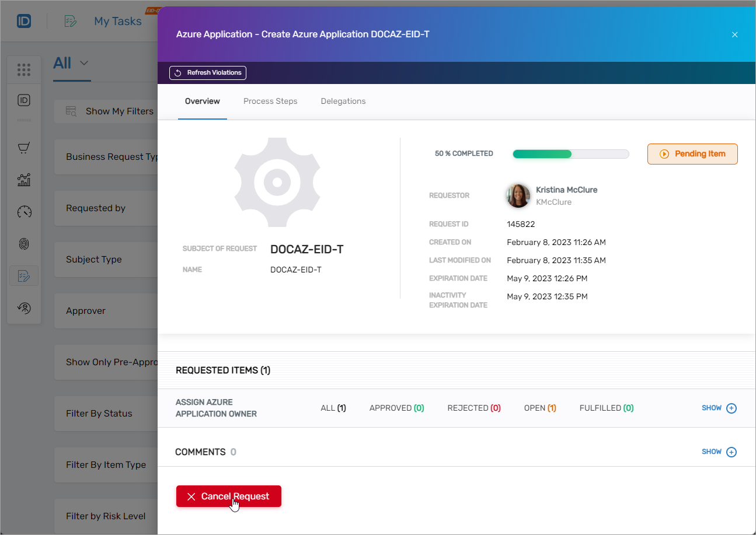Switch to the Process Steps tab
The image size is (756, 535).
pyautogui.click(x=270, y=101)
